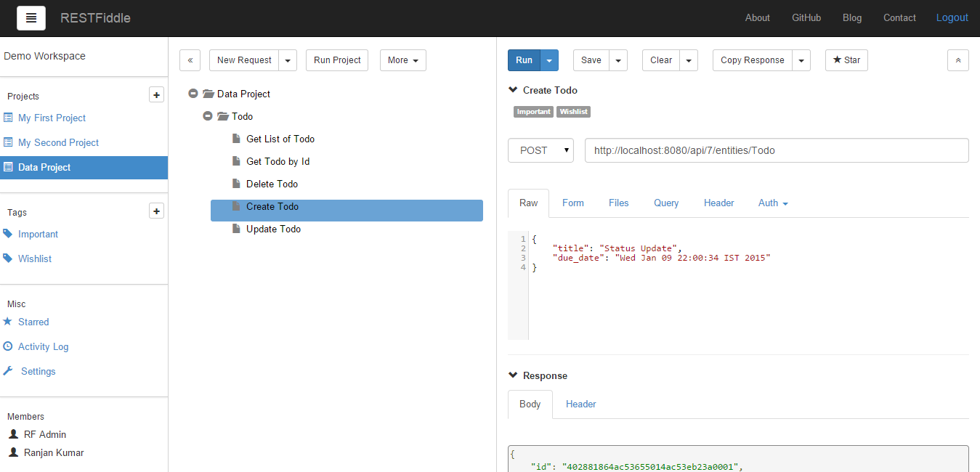Click the file icon beside Get List of Todo

[x=235, y=139]
